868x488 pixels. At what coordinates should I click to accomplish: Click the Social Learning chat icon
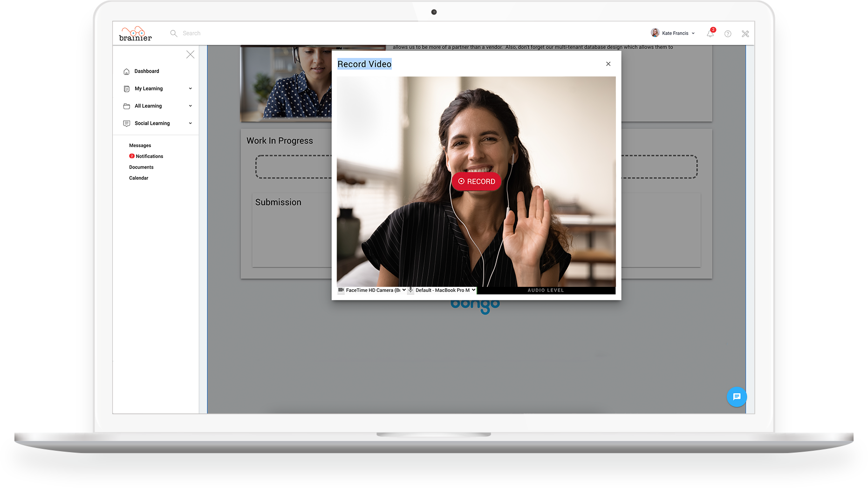click(x=126, y=123)
